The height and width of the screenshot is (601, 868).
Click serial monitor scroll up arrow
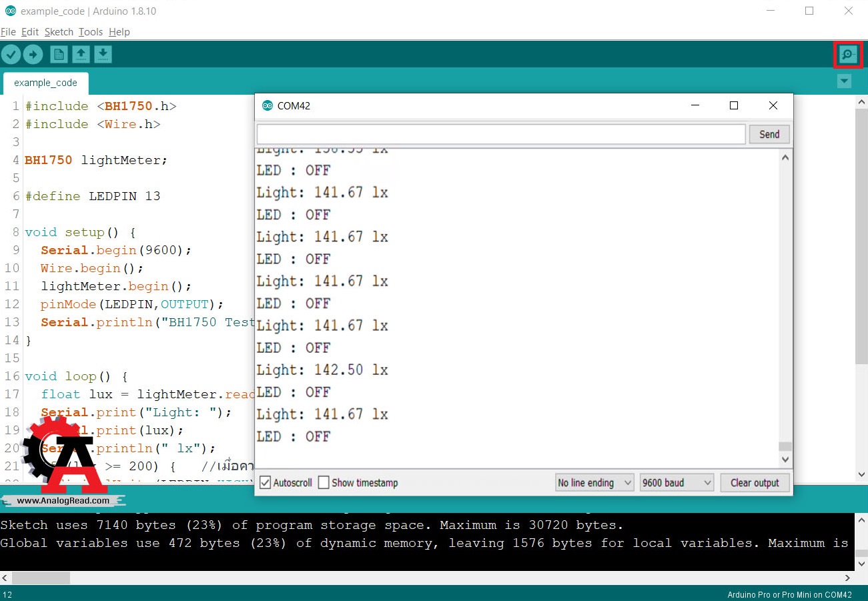pyautogui.click(x=785, y=158)
